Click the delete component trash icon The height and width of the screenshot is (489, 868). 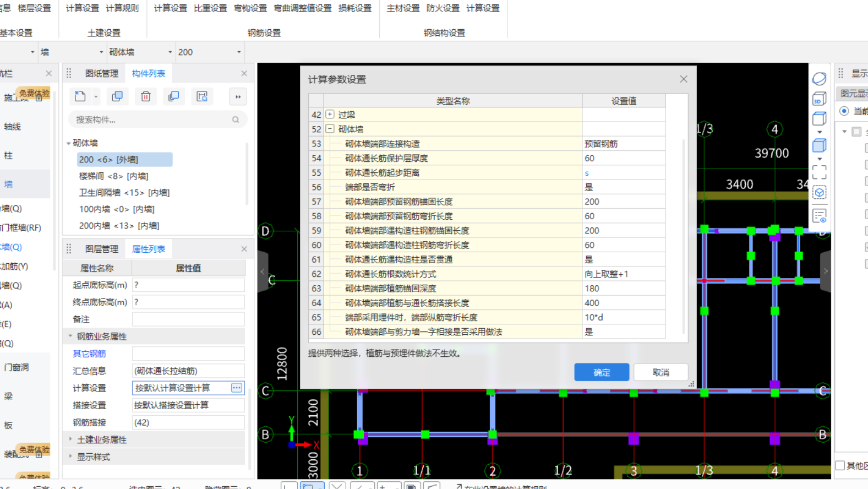(146, 96)
